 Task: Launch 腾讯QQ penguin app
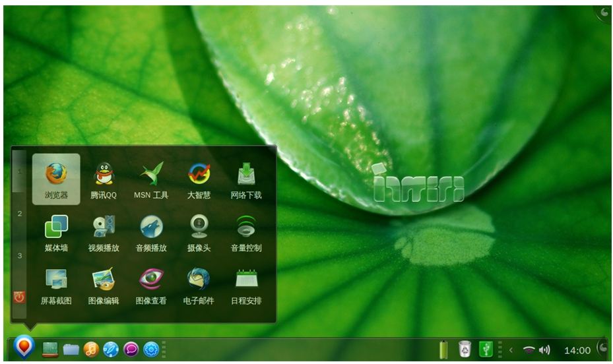click(x=104, y=181)
